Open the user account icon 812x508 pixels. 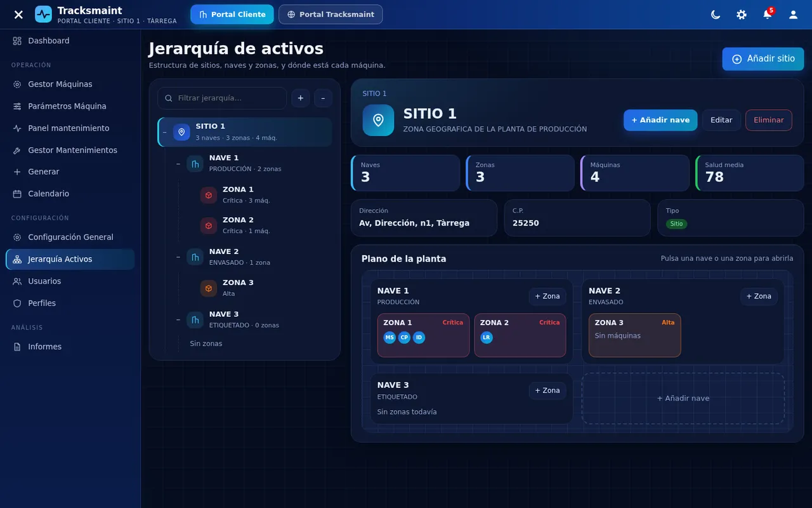[793, 15]
